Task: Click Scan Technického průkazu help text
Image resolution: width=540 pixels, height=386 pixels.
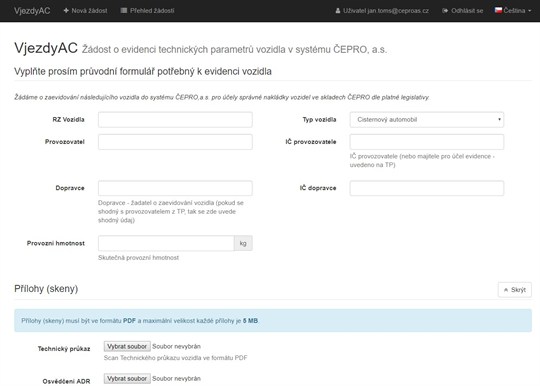Action: (x=176, y=358)
